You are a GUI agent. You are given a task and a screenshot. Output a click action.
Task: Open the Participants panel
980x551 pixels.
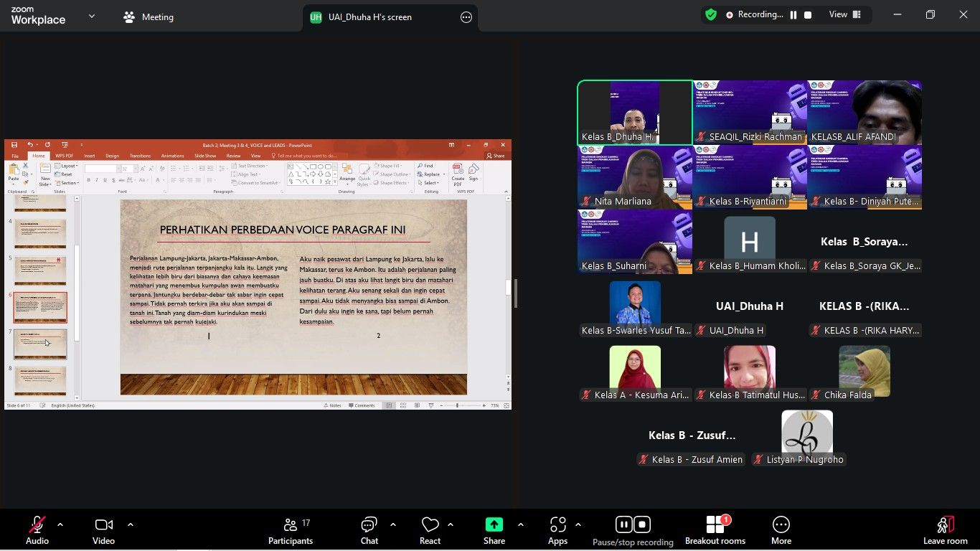pos(290,531)
